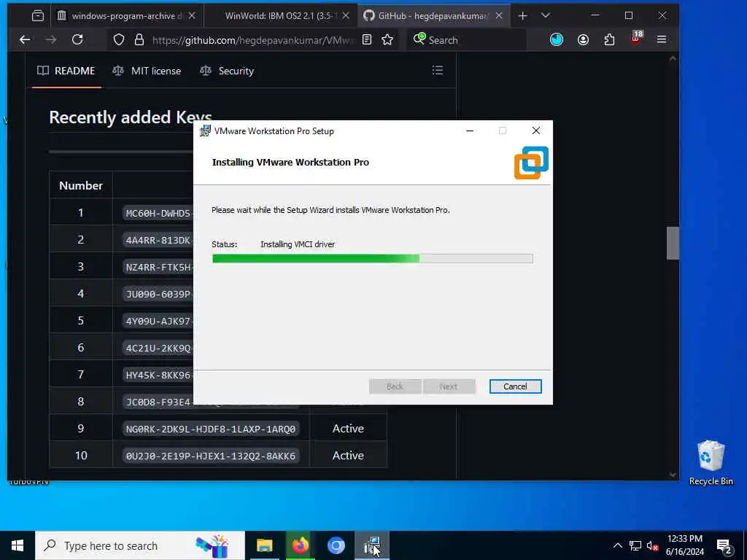This screenshot has height=560, width=747.
Task: Click the Active status in row 9
Action: [348, 429]
